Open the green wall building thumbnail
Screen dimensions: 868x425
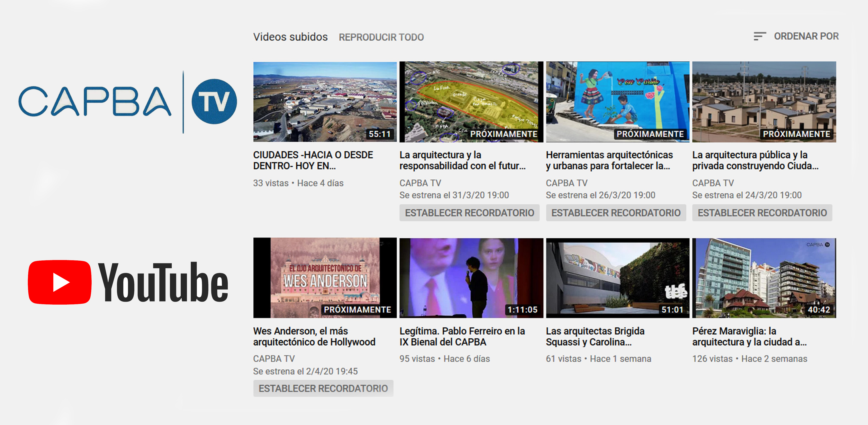tap(617, 278)
